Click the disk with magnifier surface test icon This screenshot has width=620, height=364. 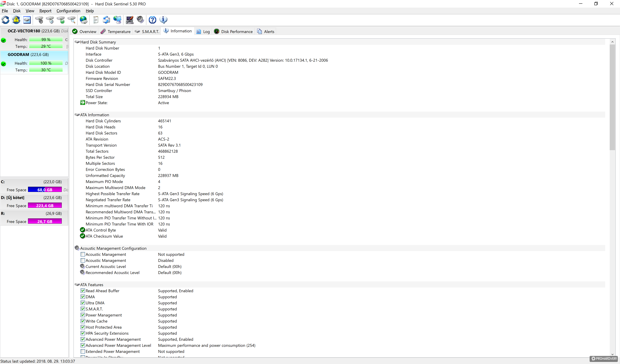click(x=72, y=20)
